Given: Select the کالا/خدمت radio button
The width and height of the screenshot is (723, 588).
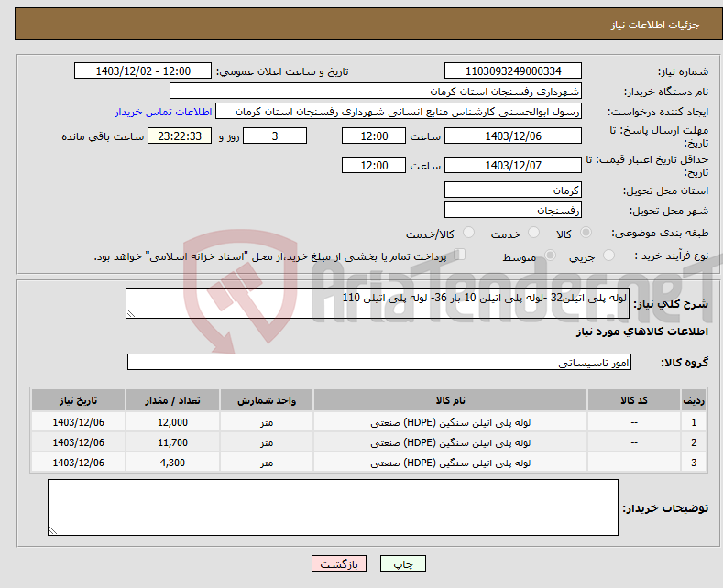Looking at the screenshot, I should tap(468, 233).
